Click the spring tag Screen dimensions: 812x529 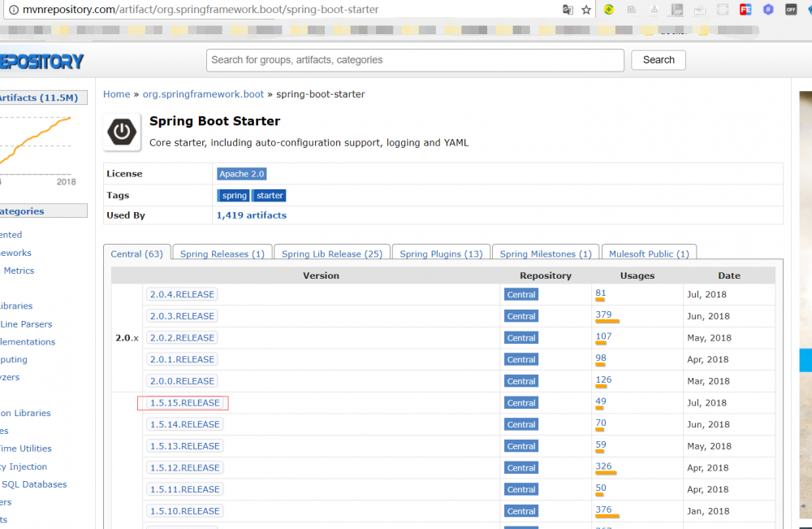point(234,195)
